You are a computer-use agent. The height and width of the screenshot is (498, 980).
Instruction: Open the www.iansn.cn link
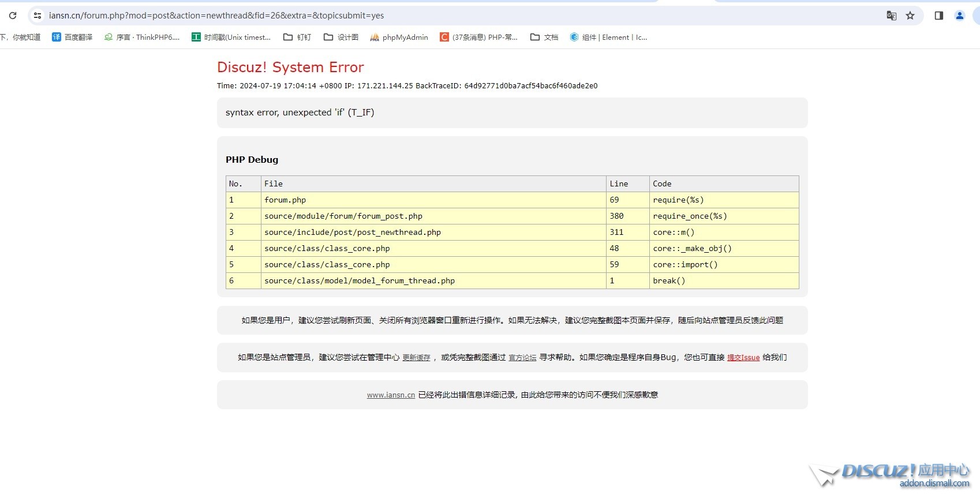point(391,395)
